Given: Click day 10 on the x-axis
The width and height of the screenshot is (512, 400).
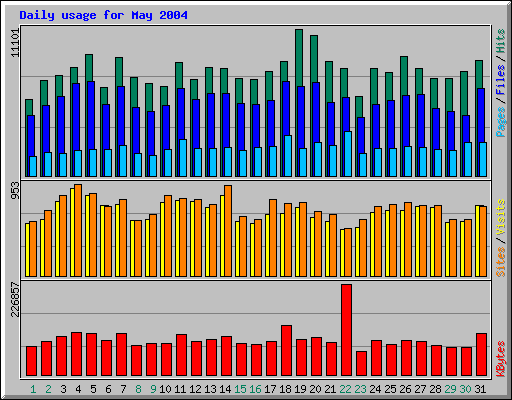Looking at the screenshot, I should coord(165,389).
